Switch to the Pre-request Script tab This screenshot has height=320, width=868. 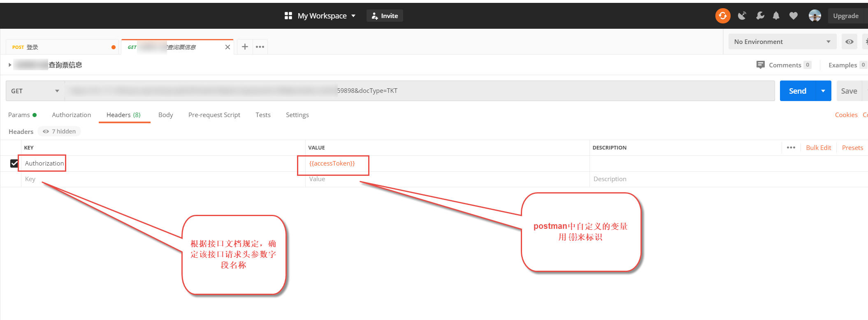pos(214,115)
